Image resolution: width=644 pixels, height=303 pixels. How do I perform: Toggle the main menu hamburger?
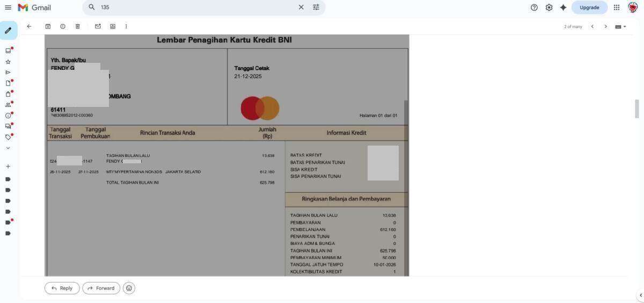[x=8, y=8]
